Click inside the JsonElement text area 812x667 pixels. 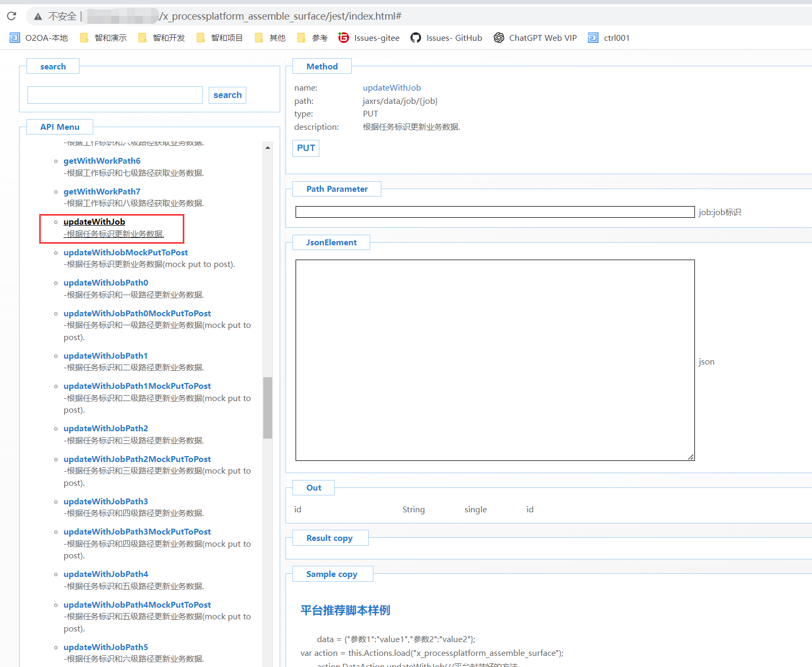click(x=495, y=360)
